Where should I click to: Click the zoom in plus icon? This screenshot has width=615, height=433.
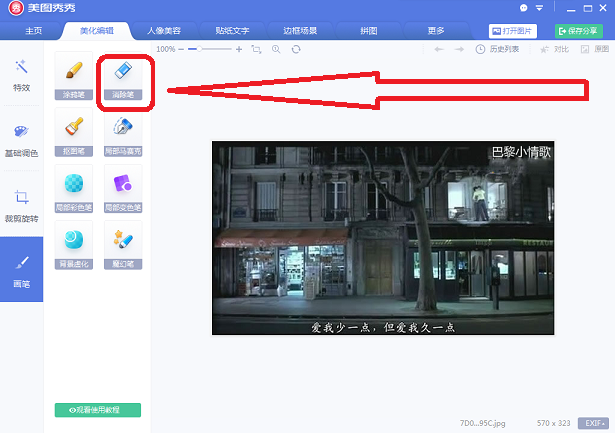tap(239, 49)
